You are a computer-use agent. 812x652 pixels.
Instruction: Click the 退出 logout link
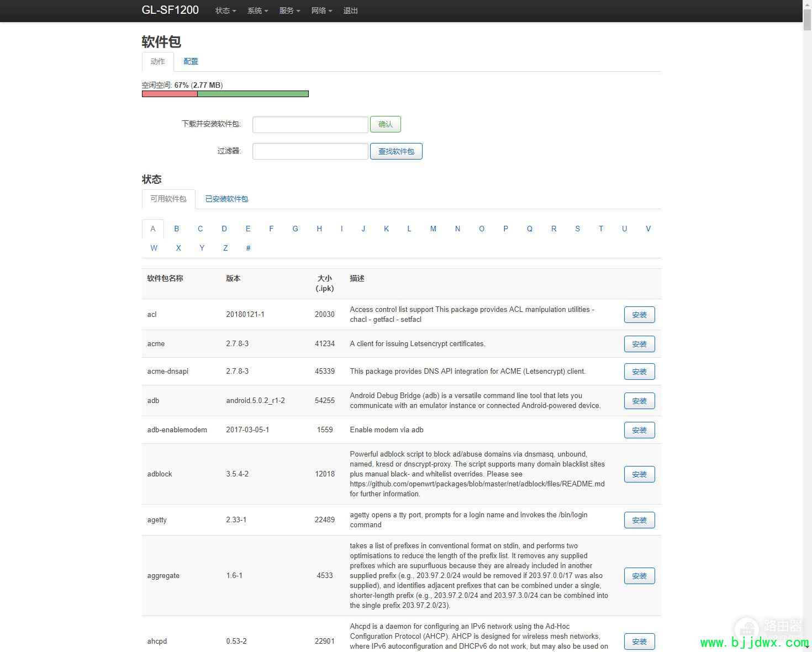351,10
